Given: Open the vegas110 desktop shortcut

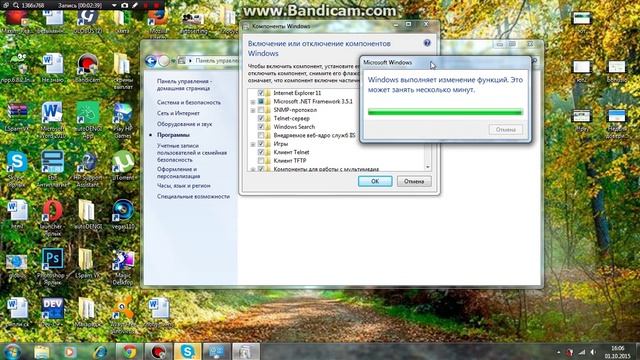Looking at the screenshot, I should 123,214.
